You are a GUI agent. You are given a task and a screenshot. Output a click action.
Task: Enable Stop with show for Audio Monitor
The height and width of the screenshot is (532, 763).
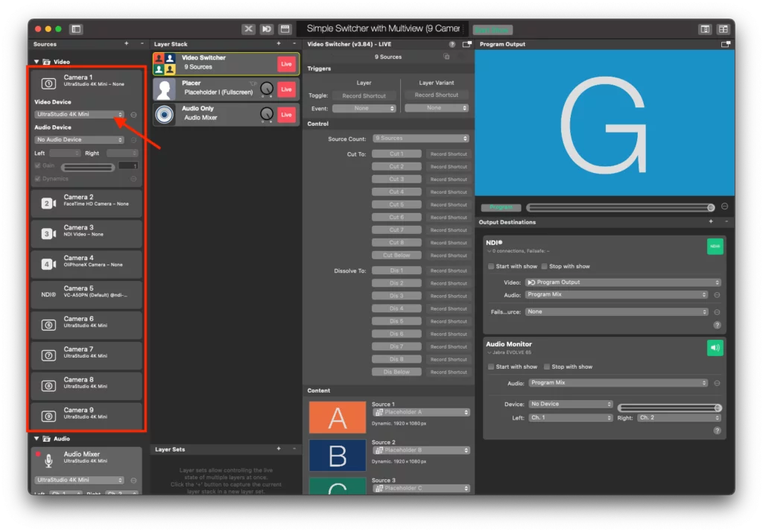click(x=547, y=367)
